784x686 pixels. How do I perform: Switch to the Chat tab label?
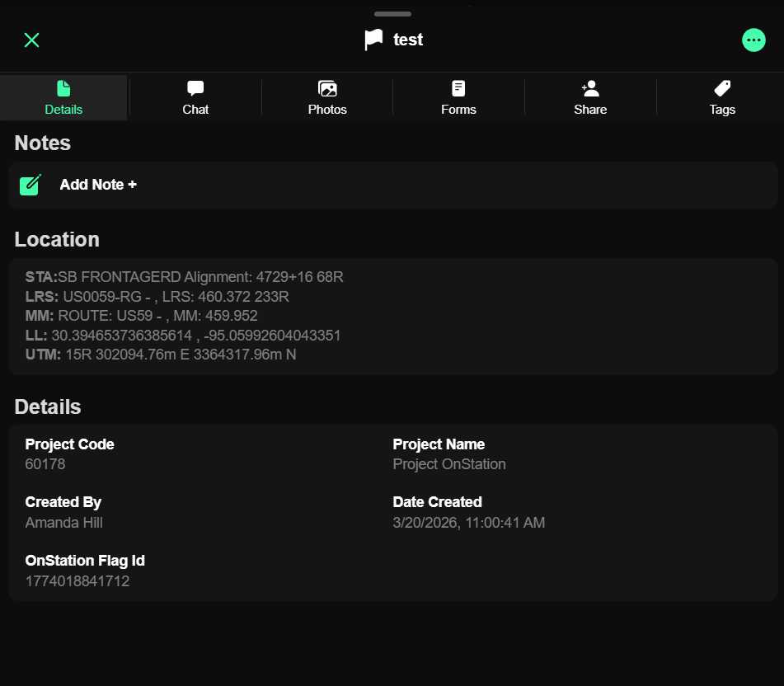[195, 110]
